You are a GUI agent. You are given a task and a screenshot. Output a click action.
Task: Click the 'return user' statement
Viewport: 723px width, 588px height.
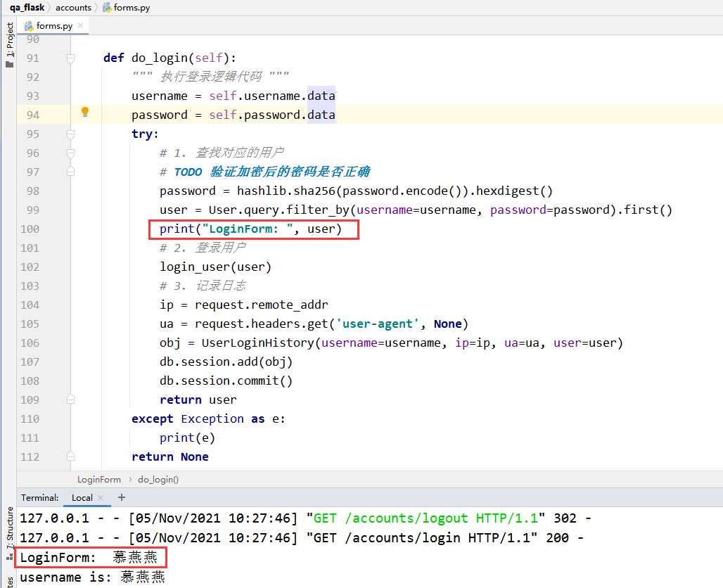pyautogui.click(x=198, y=400)
